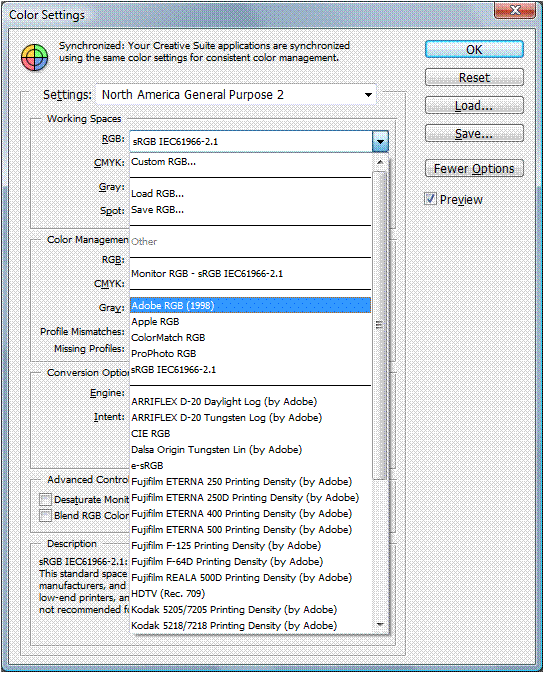Select Fujifilm REALA 500D Printing Density
Viewport: 544px width, 673px height.
click(250, 577)
